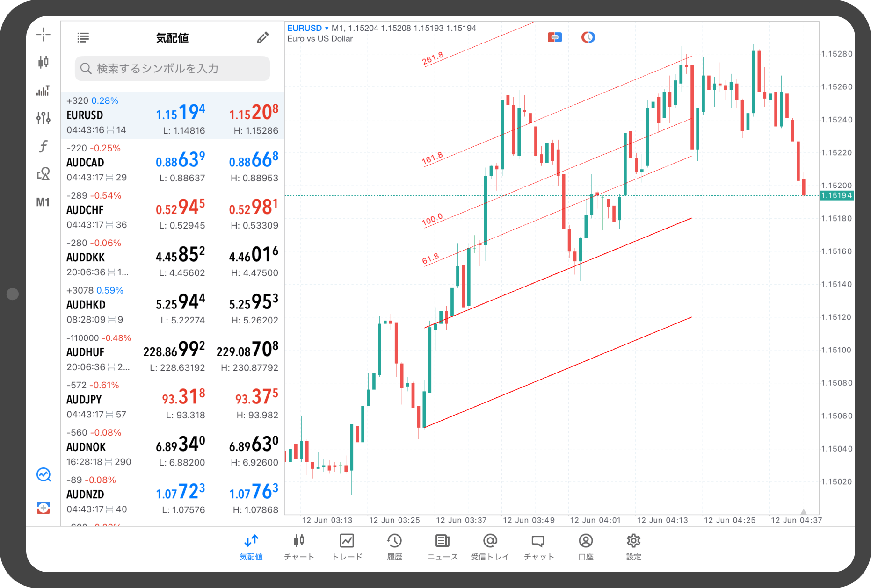Select the crosshair cursor tool
This screenshot has height=588, width=871.
pyautogui.click(x=43, y=34)
